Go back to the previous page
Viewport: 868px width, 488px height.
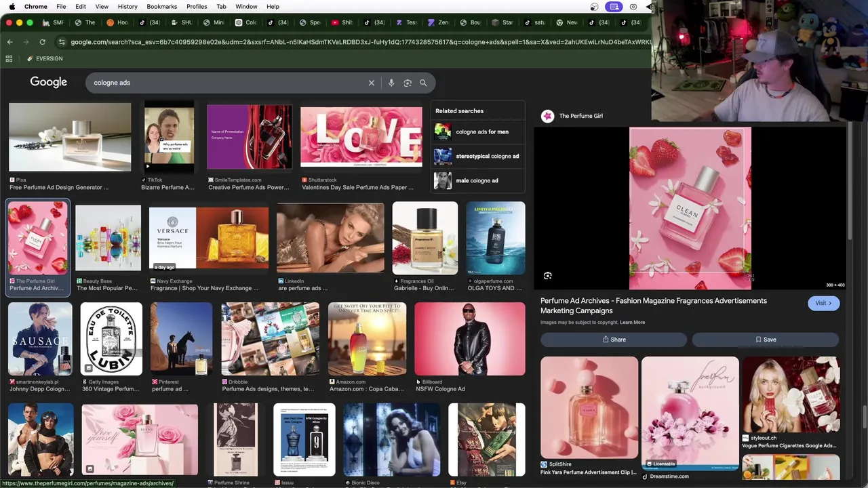[9, 42]
